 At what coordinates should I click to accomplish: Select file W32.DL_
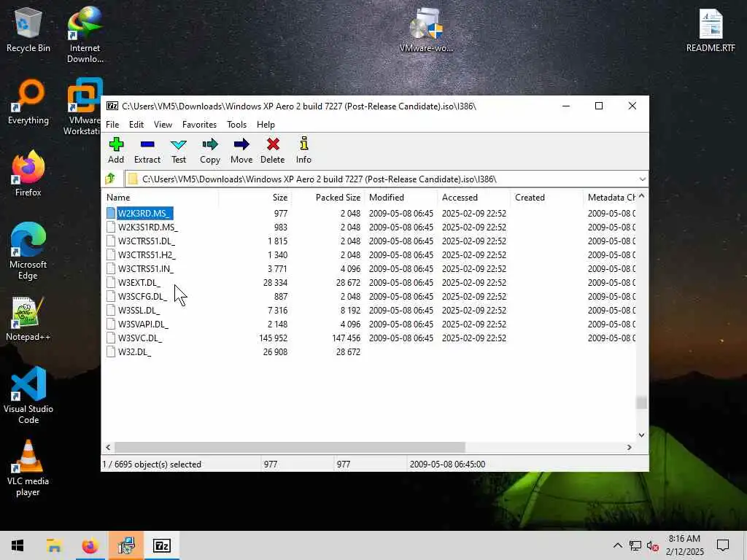(134, 351)
